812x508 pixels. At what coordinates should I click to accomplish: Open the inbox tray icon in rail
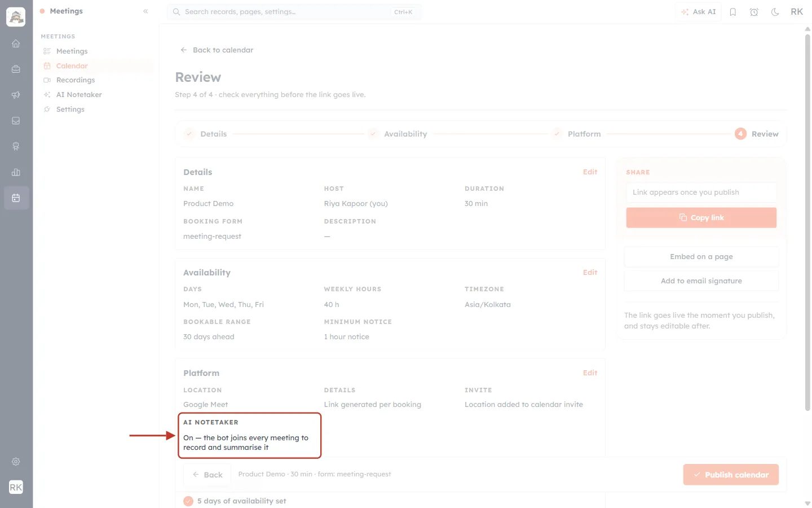(16, 121)
